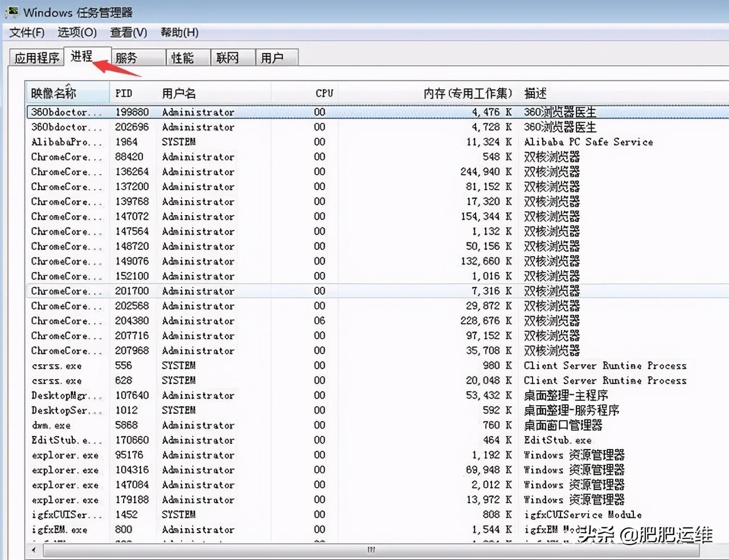Sort processes by the PID column
The width and height of the screenshot is (729, 560).
coord(124,93)
